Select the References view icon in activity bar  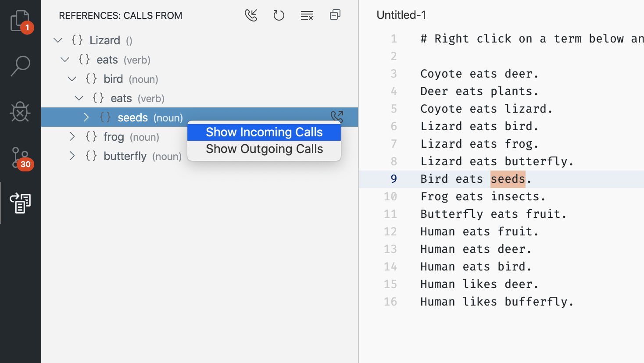point(21,203)
